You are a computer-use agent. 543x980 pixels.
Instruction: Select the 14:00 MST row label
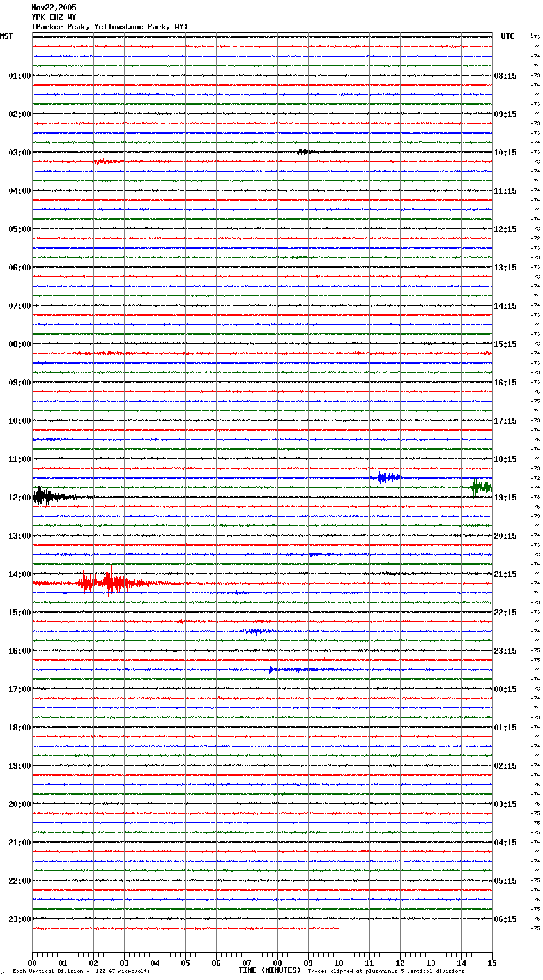click(20, 574)
